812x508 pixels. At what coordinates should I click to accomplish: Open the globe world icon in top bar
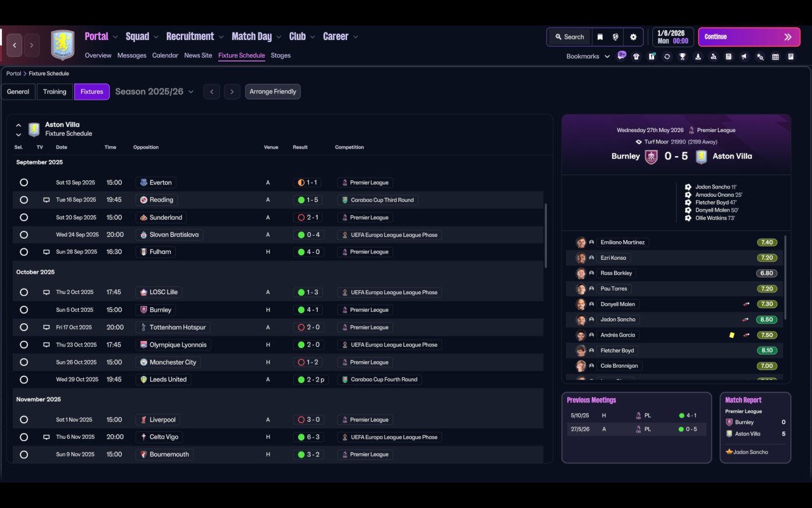615,37
